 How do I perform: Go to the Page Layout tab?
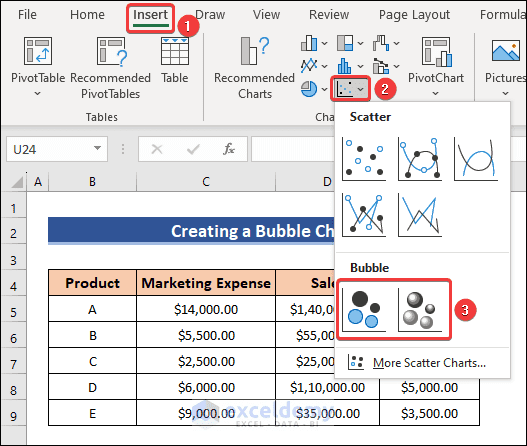point(414,15)
